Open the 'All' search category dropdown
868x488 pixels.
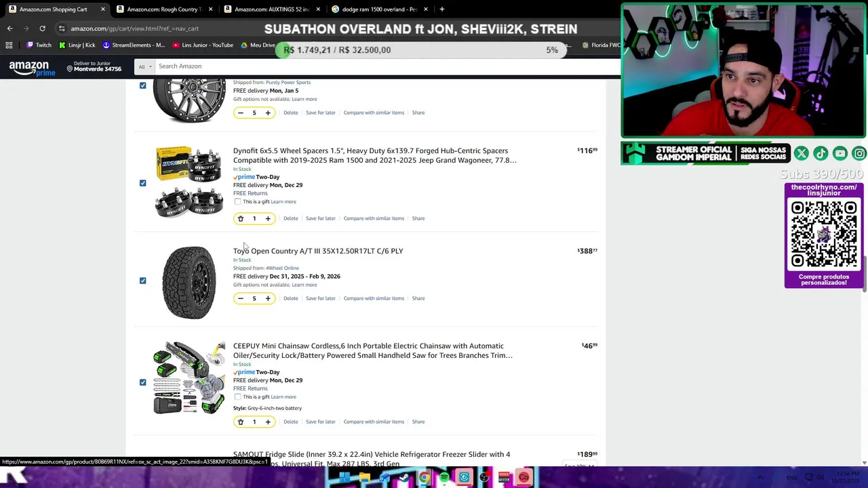click(144, 66)
